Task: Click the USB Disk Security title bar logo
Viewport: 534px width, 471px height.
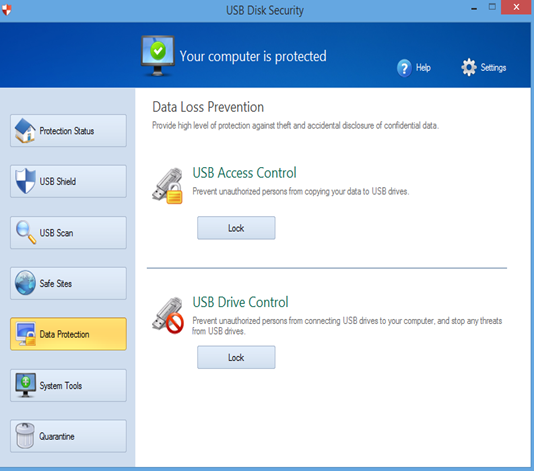Action: [6, 10]
